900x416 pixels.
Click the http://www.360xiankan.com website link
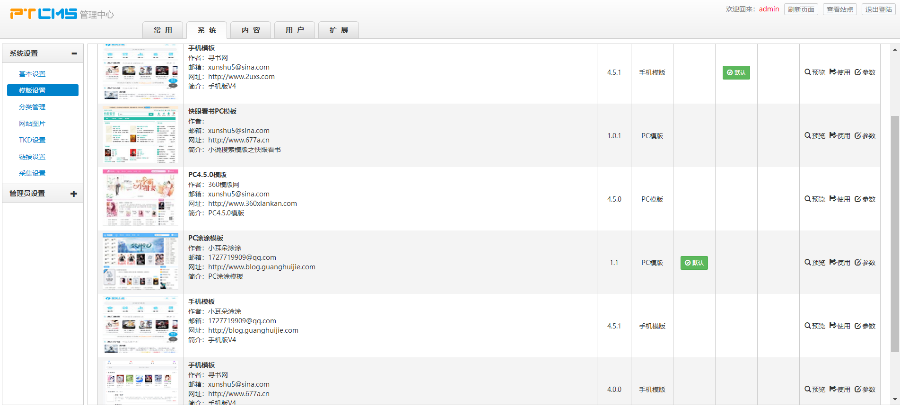point(250,203)
